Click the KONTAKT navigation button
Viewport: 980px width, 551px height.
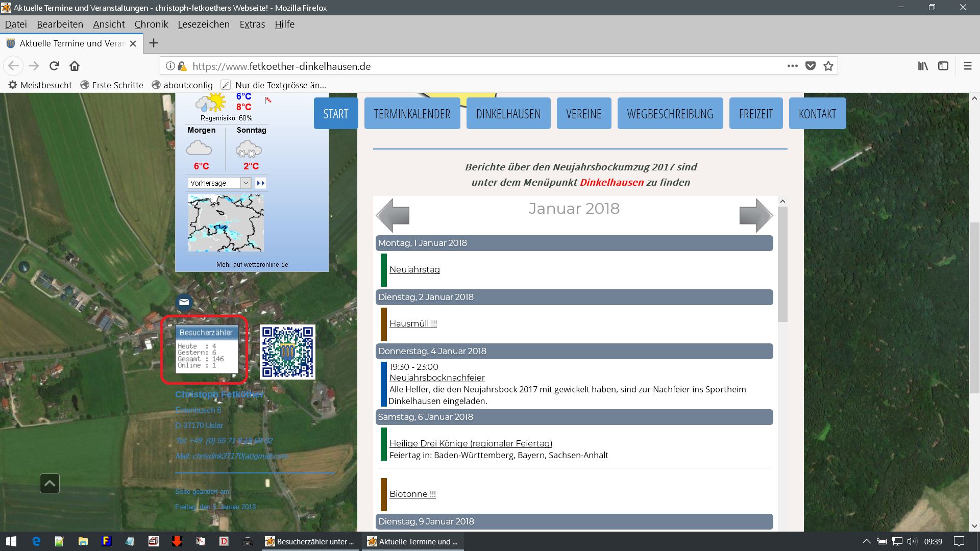click(817, 113)
